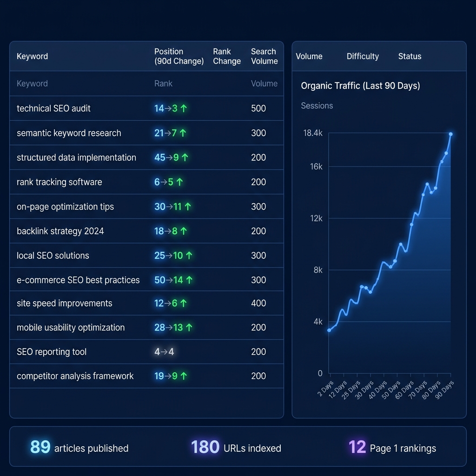Toggle the Rank Change column sort order
The width and height of the screenshot is (476, 476).
[x=227, y=56]
